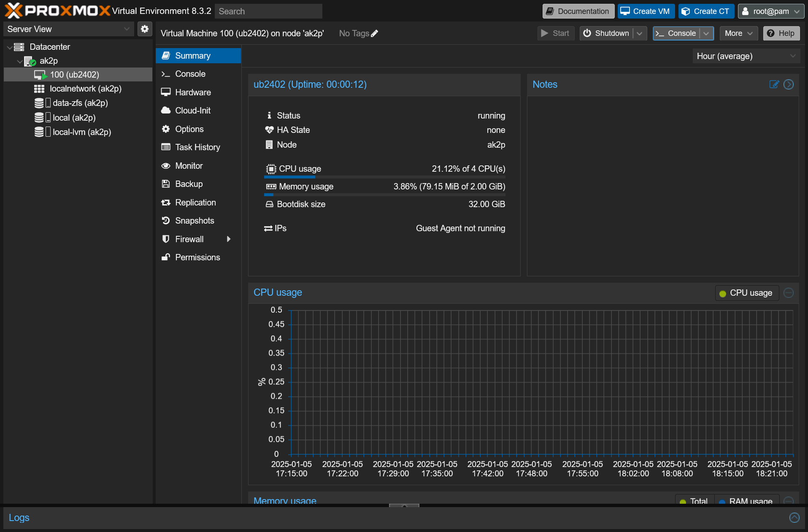Click the Cloud-Init cloud icon

pos(166,111)
